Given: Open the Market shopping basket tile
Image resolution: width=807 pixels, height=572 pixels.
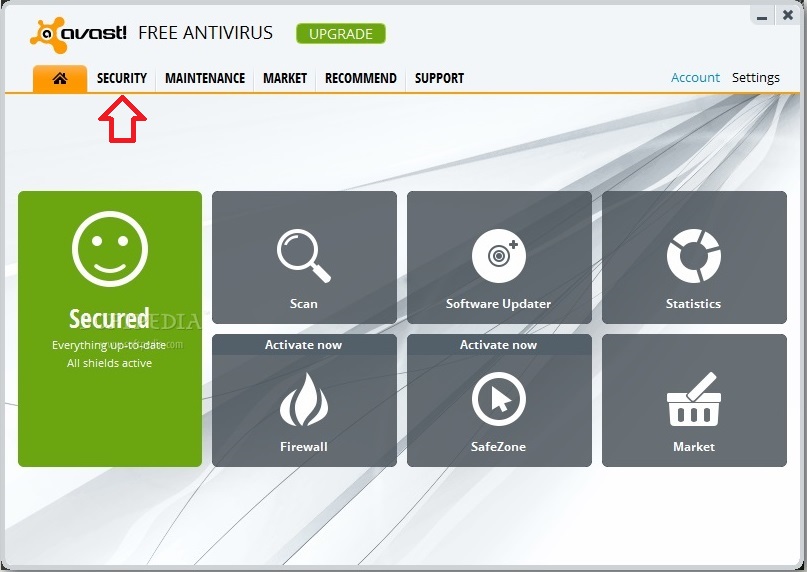Looking at the screenshot, I should [x=694, y=401].
